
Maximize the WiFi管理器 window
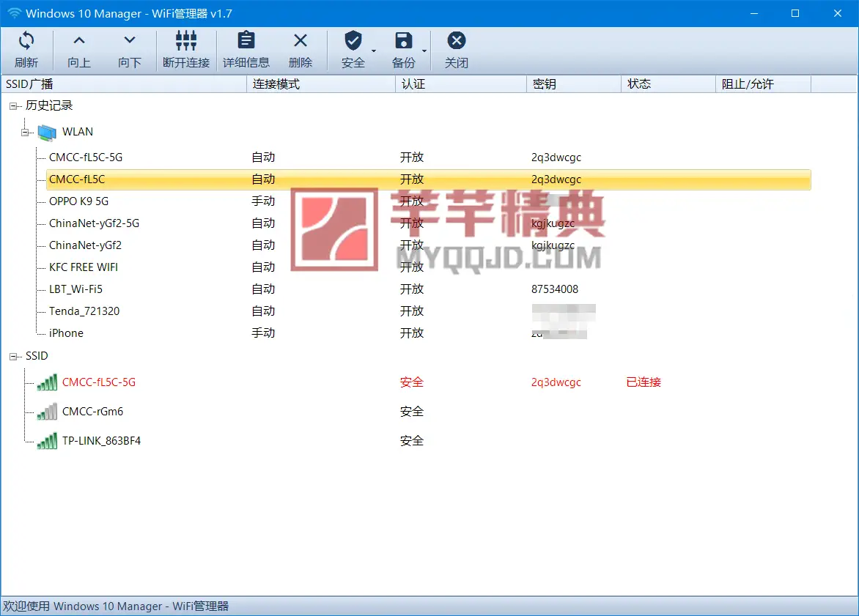click(795, 13)
